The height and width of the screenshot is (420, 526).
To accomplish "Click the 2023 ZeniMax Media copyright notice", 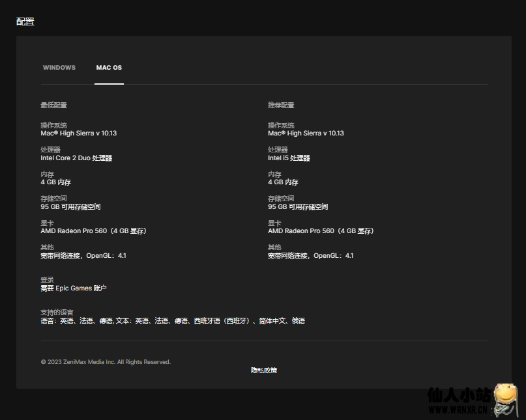I will pyautogui.click(x=106, y=362).
